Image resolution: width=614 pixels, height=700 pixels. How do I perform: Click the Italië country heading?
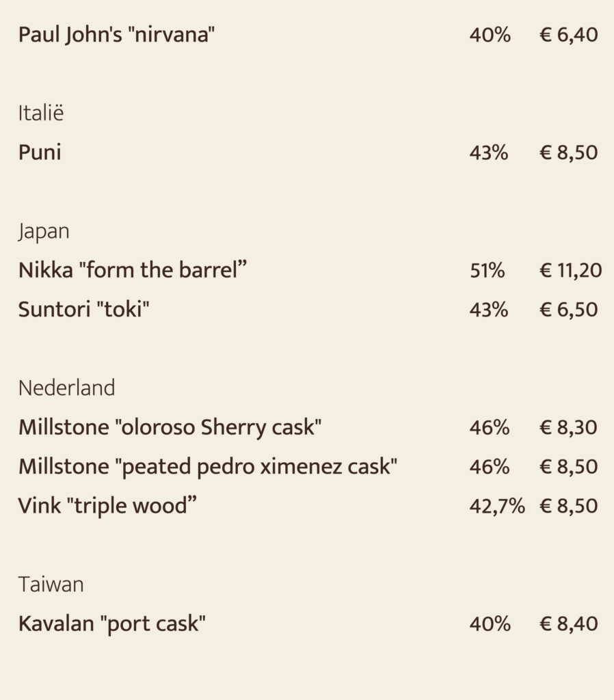41,113
